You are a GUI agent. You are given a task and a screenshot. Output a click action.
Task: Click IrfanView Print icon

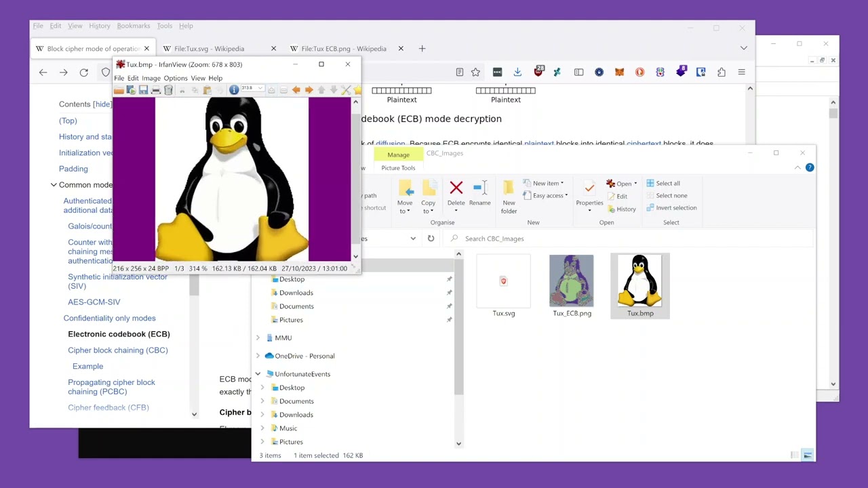[156, 90]
